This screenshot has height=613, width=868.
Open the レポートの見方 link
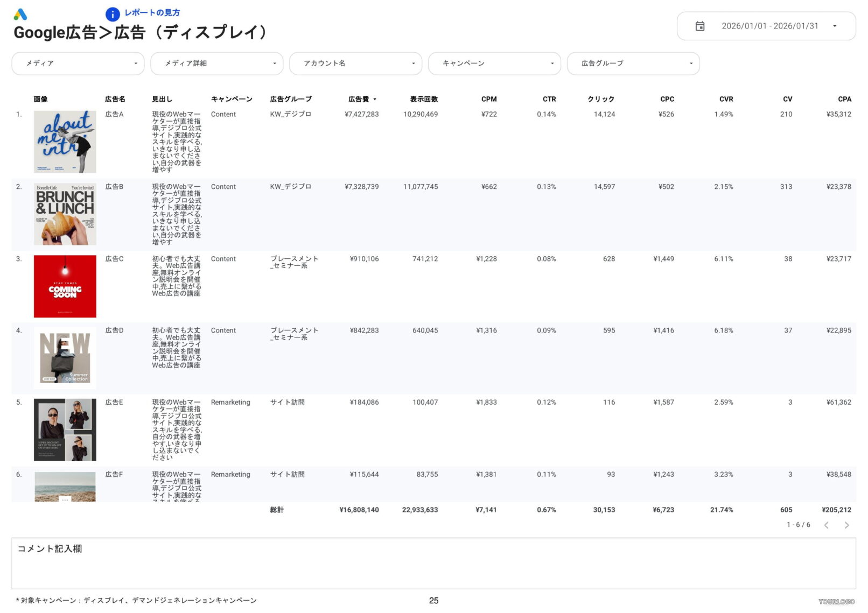click(152, 13)
